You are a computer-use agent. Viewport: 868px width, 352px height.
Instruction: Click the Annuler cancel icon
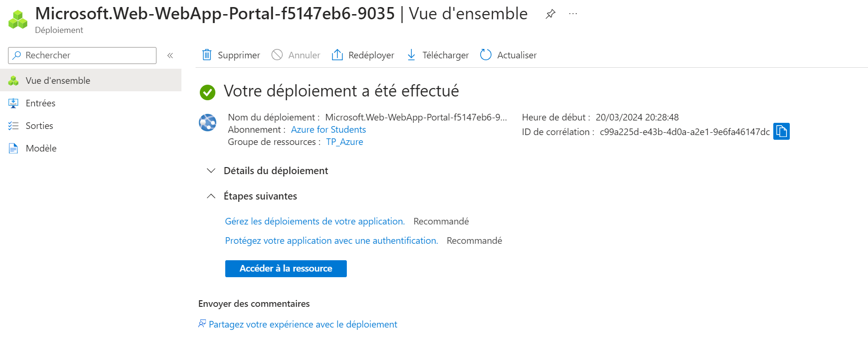pyautogui.click(x=278, y=55)
